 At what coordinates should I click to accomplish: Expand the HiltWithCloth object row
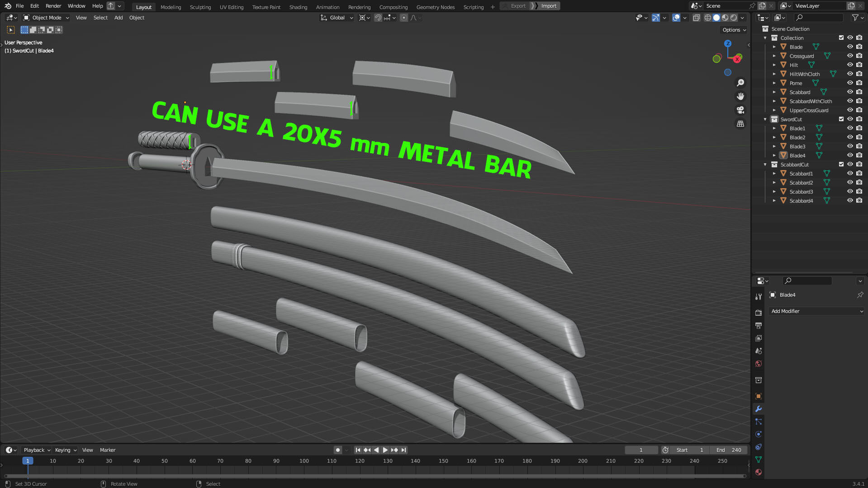click(774, 74)
